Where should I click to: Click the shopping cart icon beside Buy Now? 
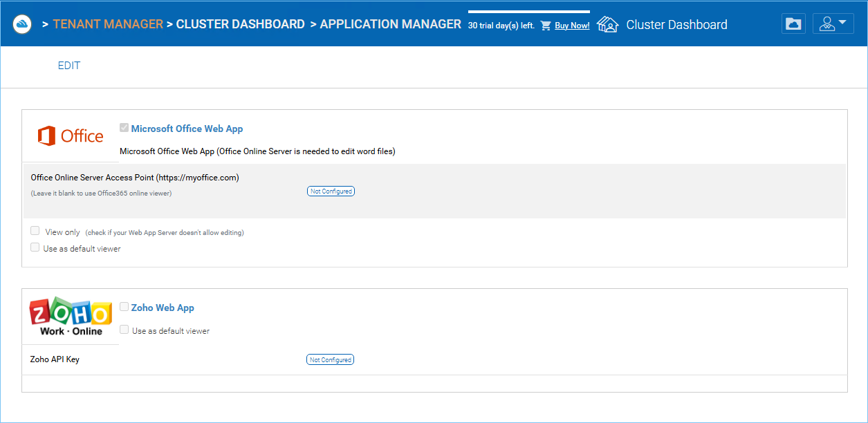coord(546,26)
